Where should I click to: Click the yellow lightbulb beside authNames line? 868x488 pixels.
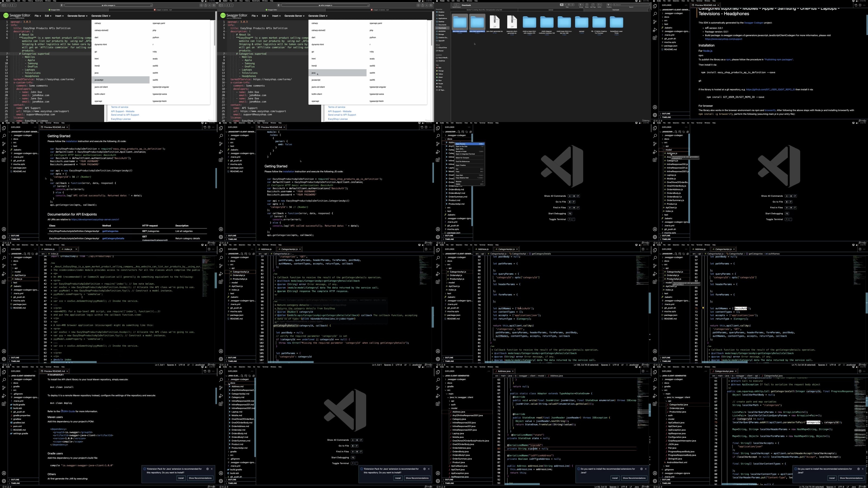pos(703,308)
